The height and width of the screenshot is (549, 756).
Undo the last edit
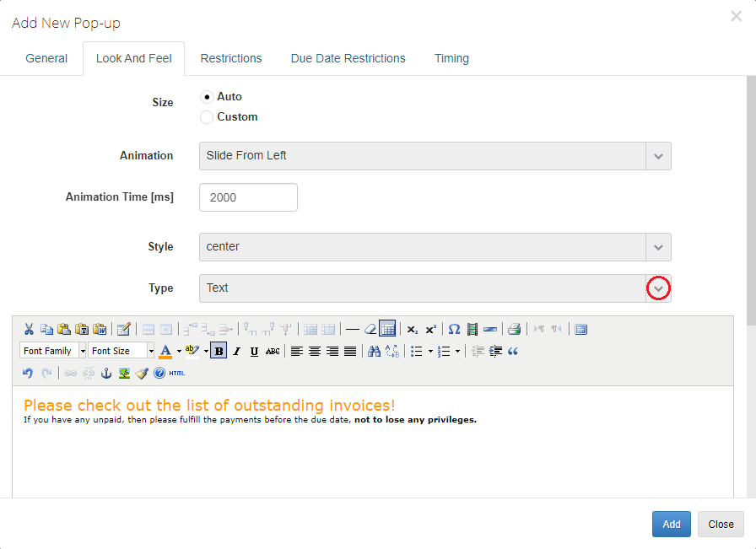[28, 373]
